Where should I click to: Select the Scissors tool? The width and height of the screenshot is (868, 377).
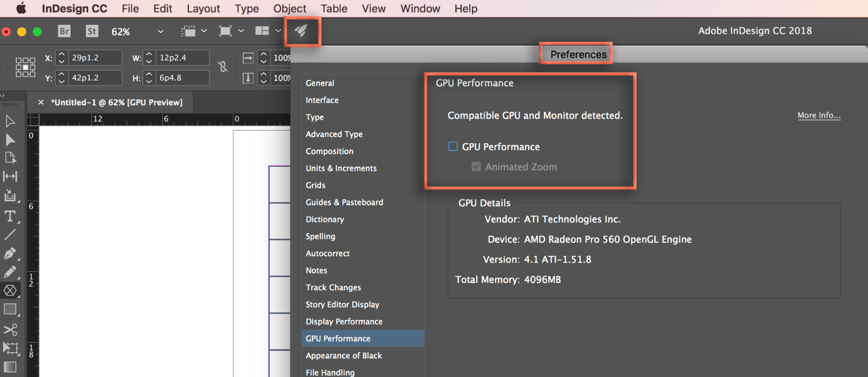click(x=10, y=330)
